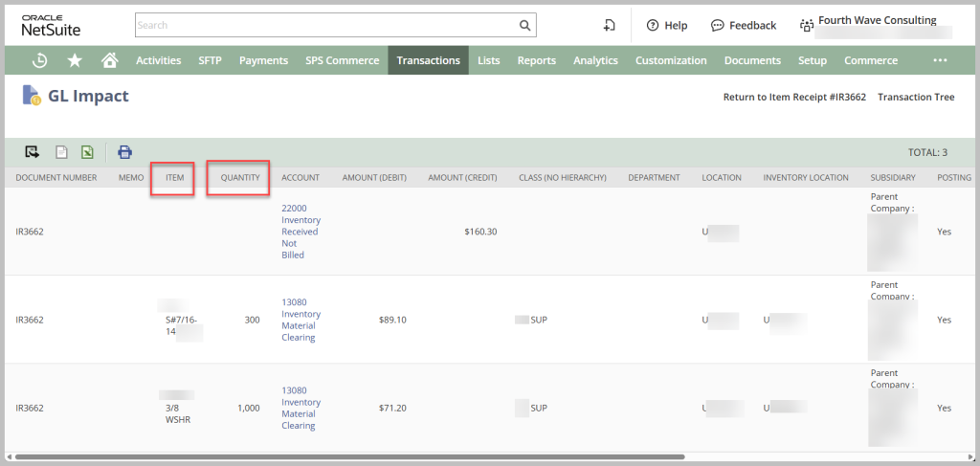This screenshot has width=980, height=466.
Task: Click the Amount (Debit) column header
Action: click(374, 177)
